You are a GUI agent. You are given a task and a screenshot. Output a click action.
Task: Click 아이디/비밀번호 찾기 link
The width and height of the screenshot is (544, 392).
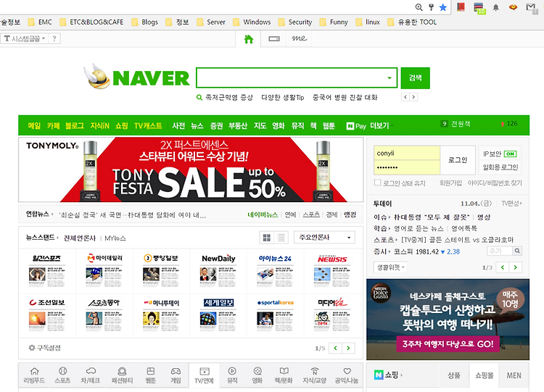tap(495, 183)
